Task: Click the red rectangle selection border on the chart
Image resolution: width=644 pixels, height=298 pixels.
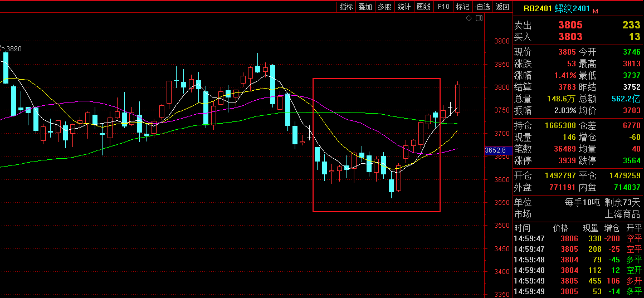Action: [313, 145]
